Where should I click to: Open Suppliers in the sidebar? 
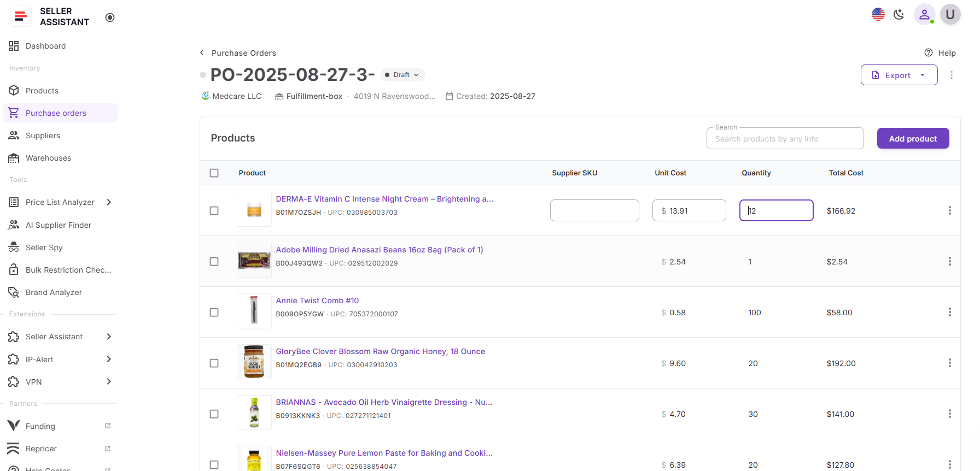point(43,136)
